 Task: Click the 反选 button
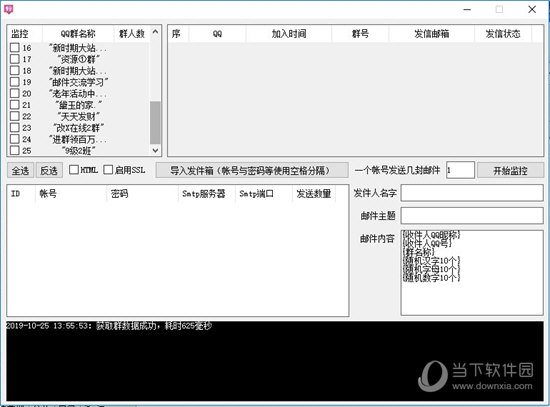tap(49, 171)
